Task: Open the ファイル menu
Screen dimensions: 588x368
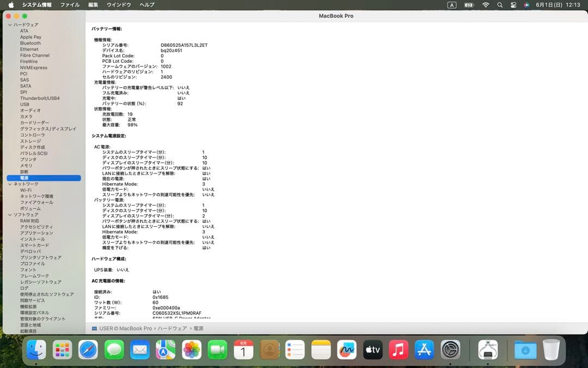Action: 70,4
